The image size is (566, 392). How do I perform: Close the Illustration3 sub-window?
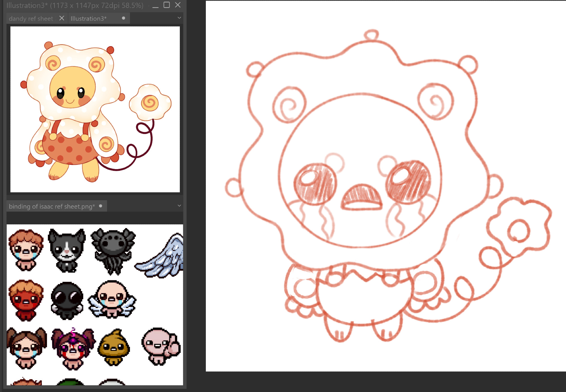click(178, 5)
